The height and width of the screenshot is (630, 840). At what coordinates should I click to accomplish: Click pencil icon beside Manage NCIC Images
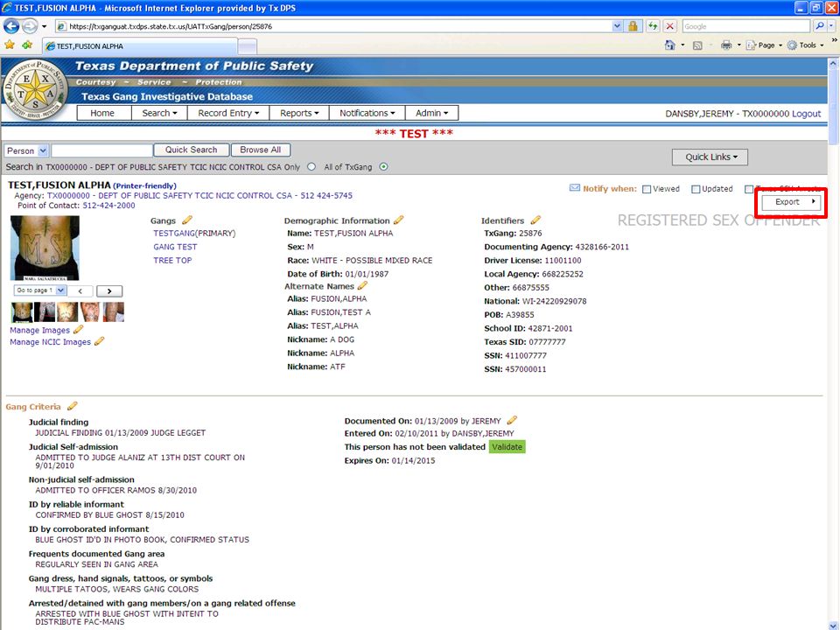tap(99, 341)
